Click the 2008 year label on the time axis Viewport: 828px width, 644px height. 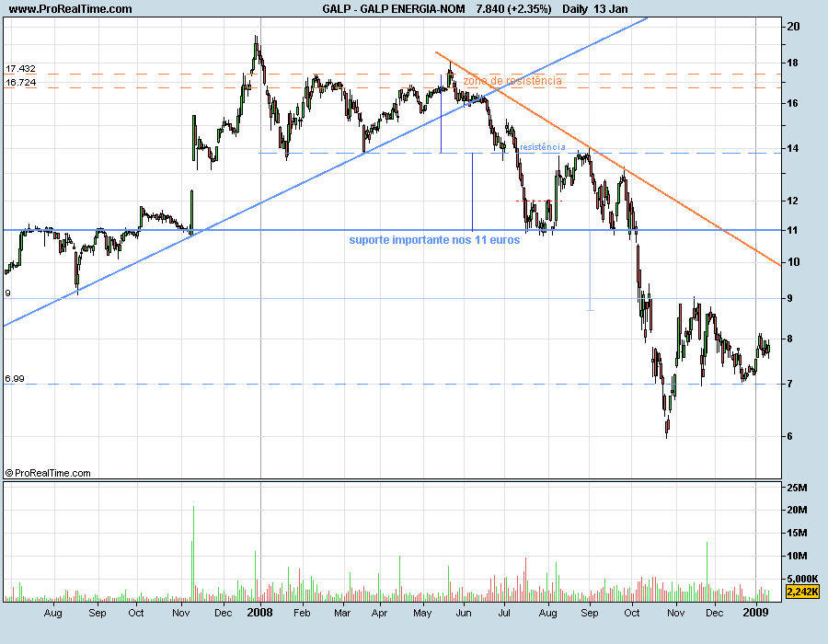pyautogui.click(x=260, y=613)
